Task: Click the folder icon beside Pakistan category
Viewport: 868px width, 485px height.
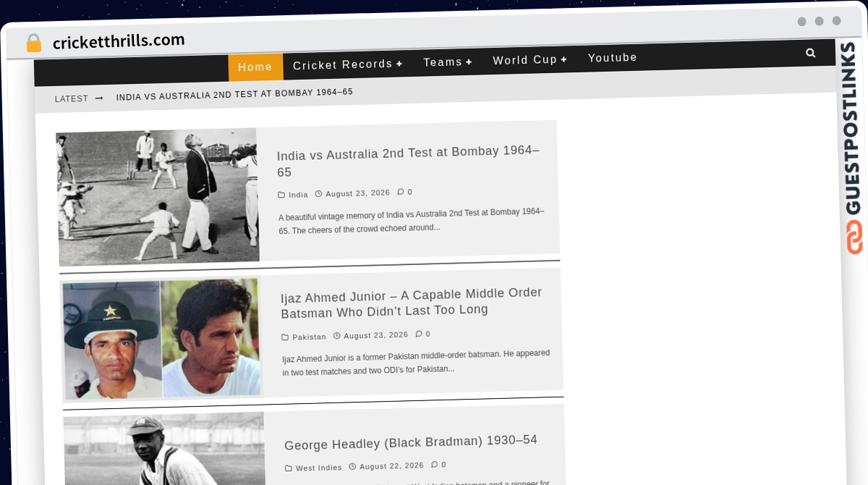Action: pos(285,337)
